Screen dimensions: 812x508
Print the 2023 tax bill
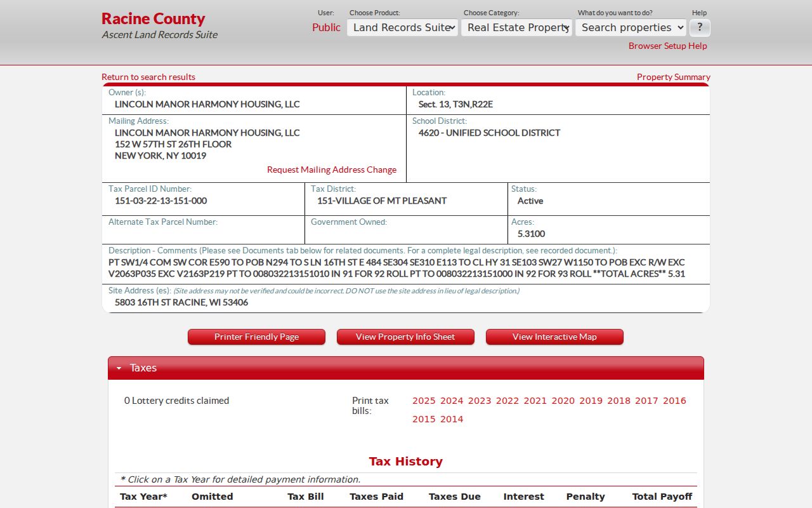tap(480, 401)
